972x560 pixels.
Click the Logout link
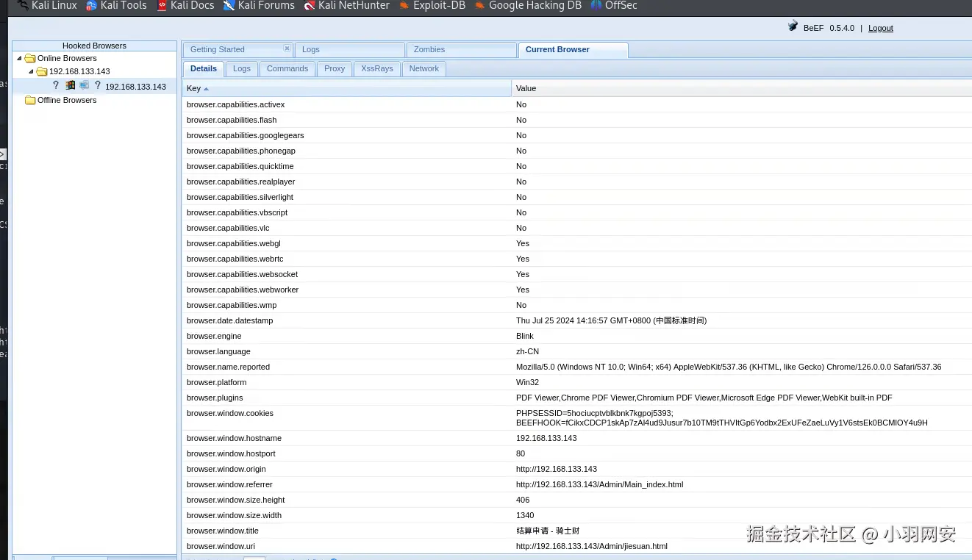[880, 28]
